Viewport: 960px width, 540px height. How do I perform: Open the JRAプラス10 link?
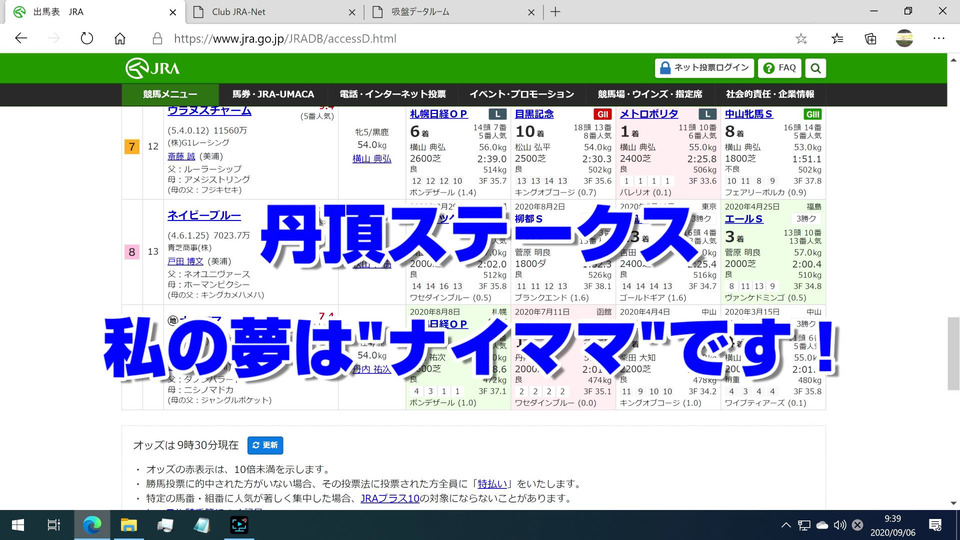click(390, 498)
